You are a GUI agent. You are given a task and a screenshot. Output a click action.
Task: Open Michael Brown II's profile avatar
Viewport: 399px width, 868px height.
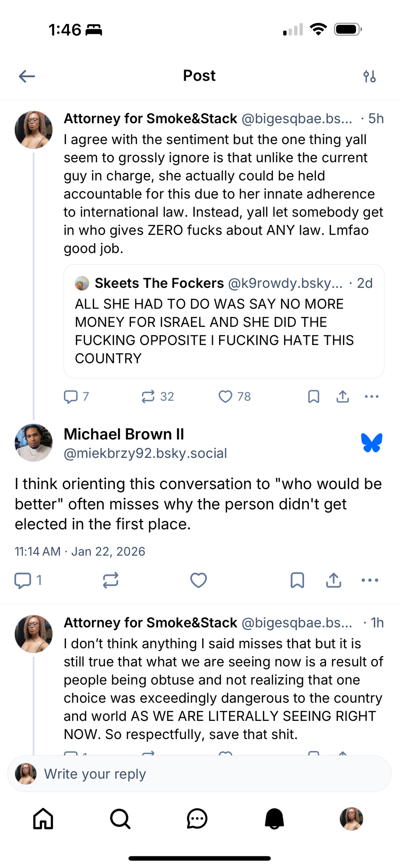34,443
